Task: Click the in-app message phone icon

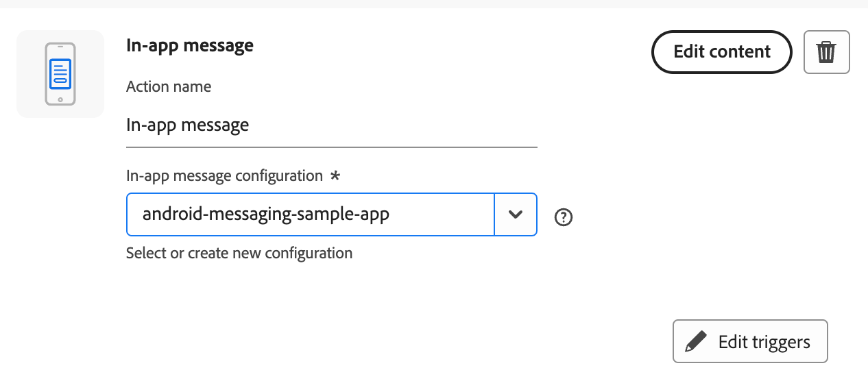Action: point(60,74)
